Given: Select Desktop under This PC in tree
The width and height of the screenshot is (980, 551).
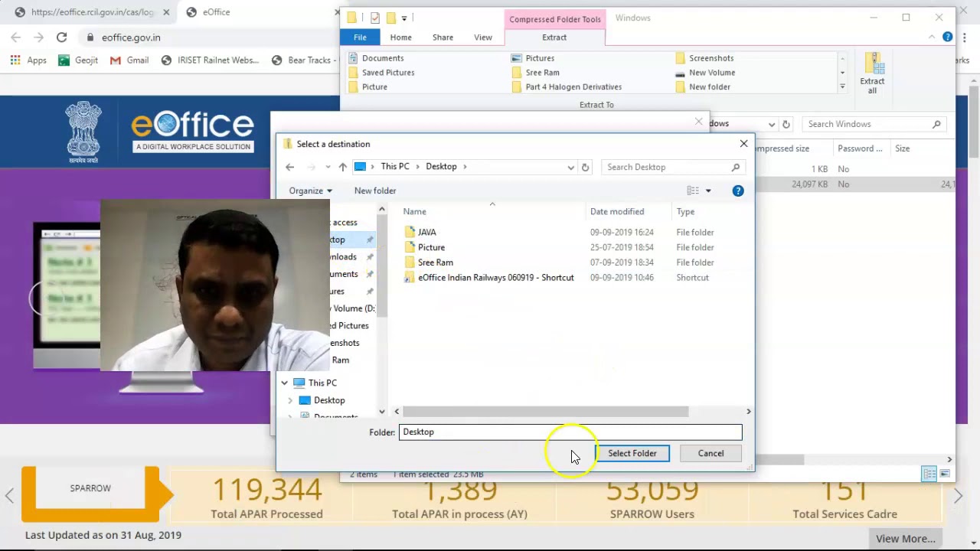Looking at the screenshot, I should pos(329,400).
